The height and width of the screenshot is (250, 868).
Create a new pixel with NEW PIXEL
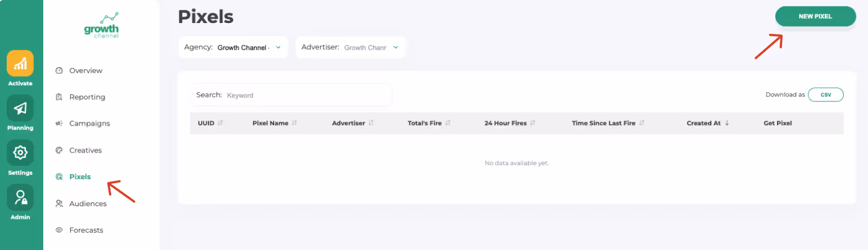click(815, 17)
